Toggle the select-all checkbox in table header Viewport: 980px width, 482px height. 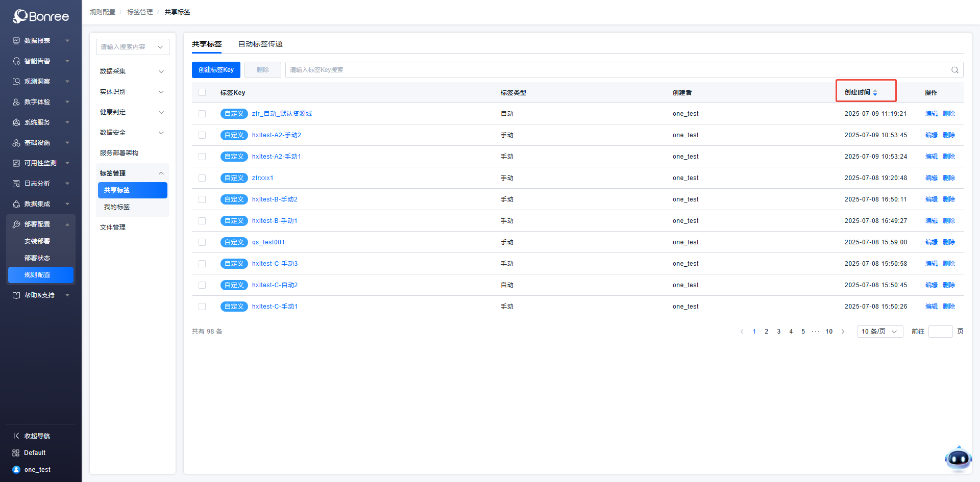[202, 93]
